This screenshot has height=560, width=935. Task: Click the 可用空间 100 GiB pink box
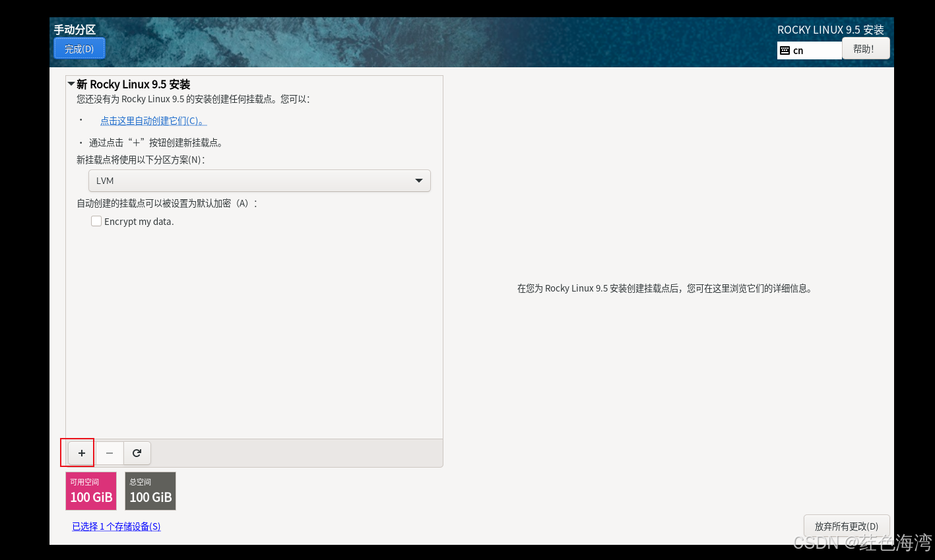click(91, 491)
